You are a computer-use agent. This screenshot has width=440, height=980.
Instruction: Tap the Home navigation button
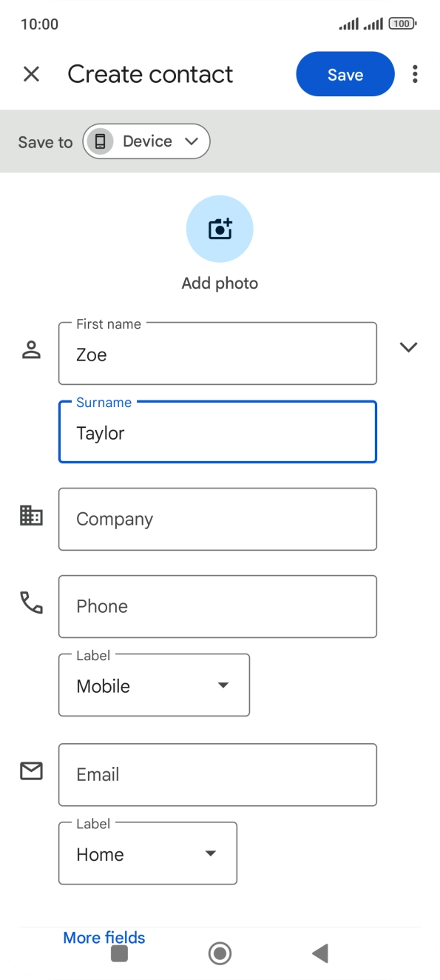tap(220, 953)
